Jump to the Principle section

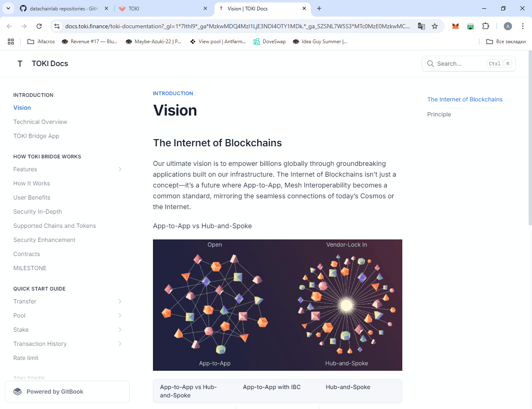click(x=439, y=114)
